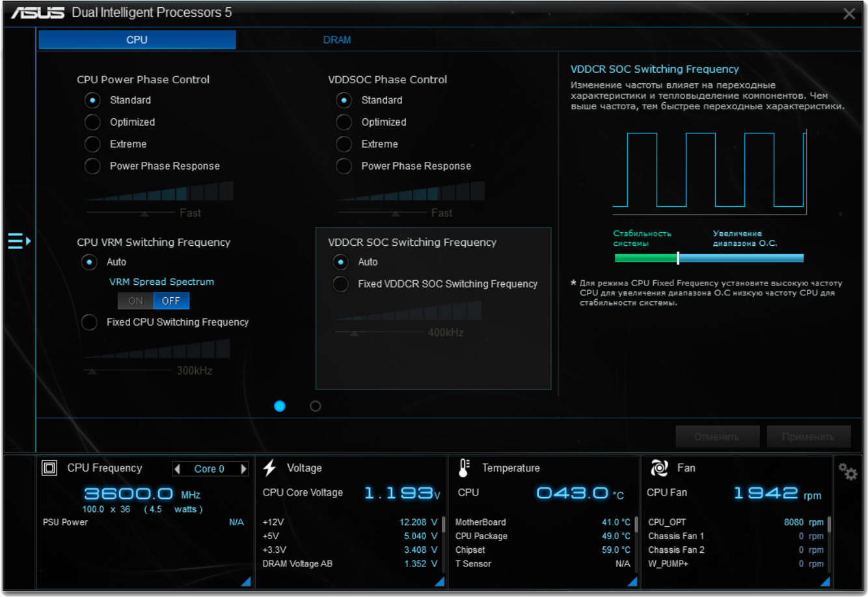Click the Temperature thermometer icon
This screenshot has width=868, height=597.
(464, 468)
